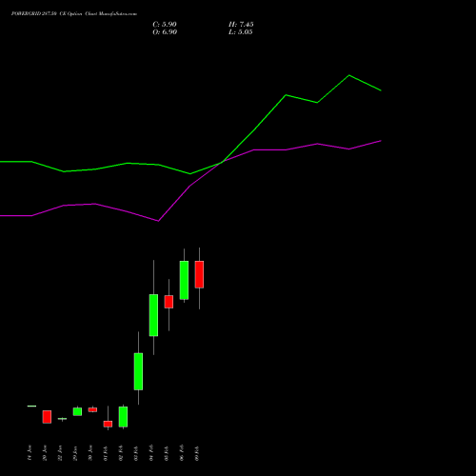476x476 pixels.
Task: Click the red candlestick for 05 Feb
Action: pos(169,302)
